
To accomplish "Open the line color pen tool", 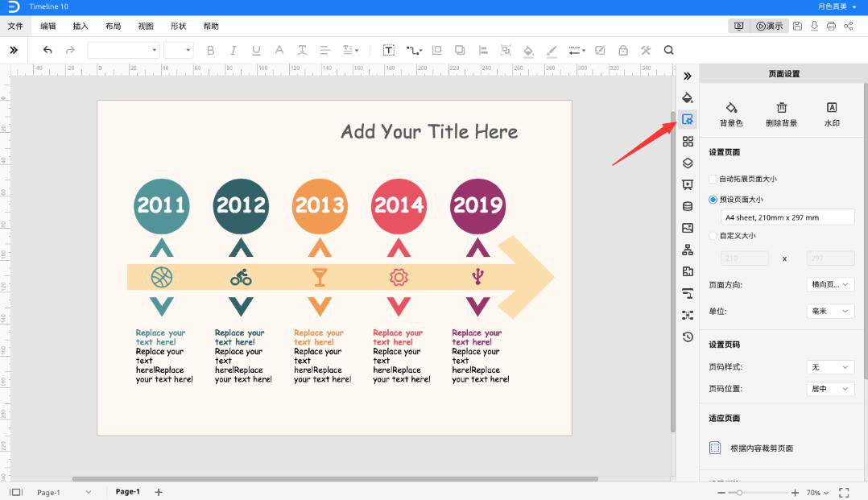I will click(552, 51).
